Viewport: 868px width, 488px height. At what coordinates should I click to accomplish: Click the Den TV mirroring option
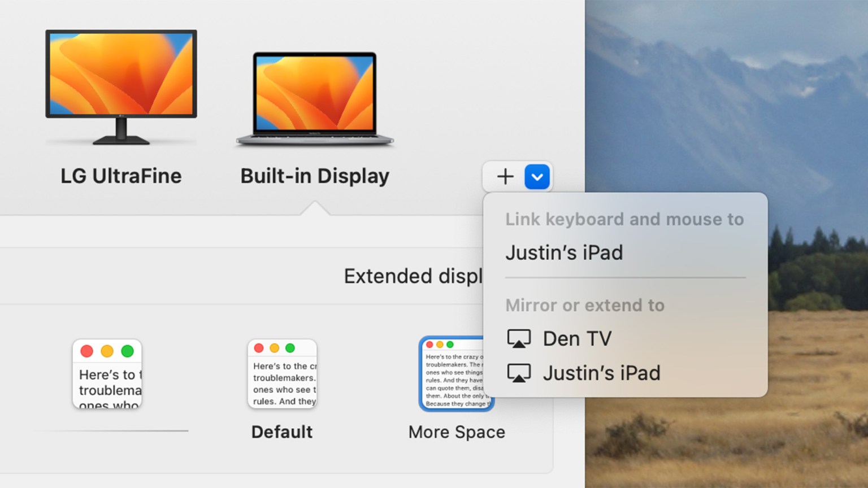click(x=577, y=338)
